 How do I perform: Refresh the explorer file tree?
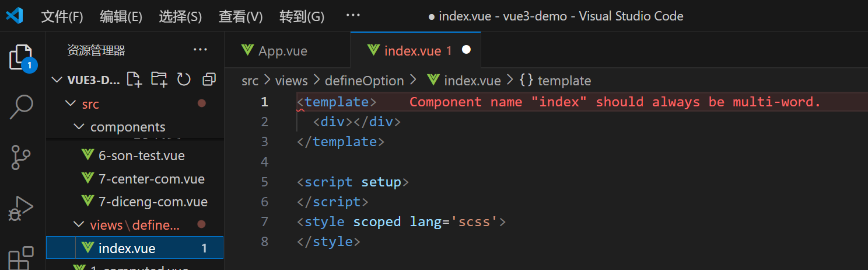coord(184,79)
